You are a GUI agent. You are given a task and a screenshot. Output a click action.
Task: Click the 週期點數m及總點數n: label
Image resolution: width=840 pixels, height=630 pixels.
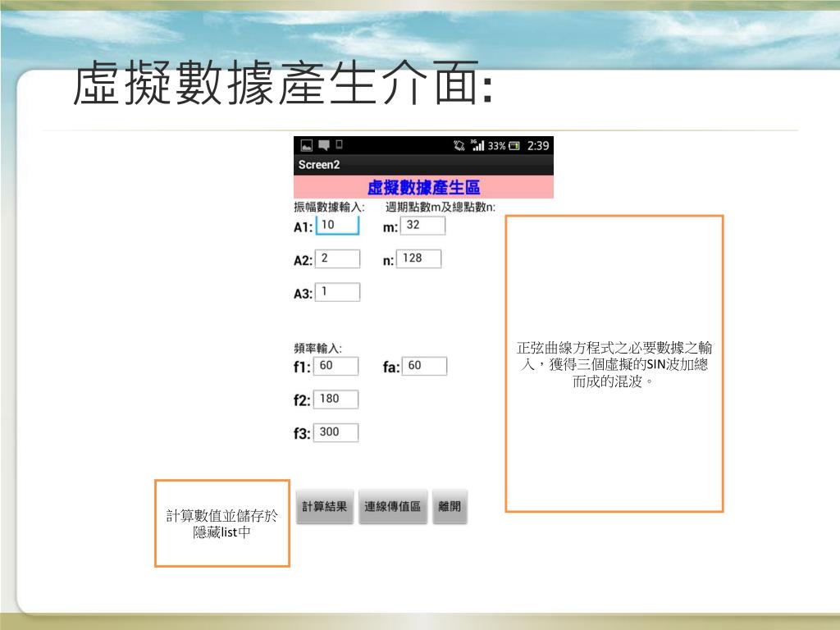coord(441,207)
